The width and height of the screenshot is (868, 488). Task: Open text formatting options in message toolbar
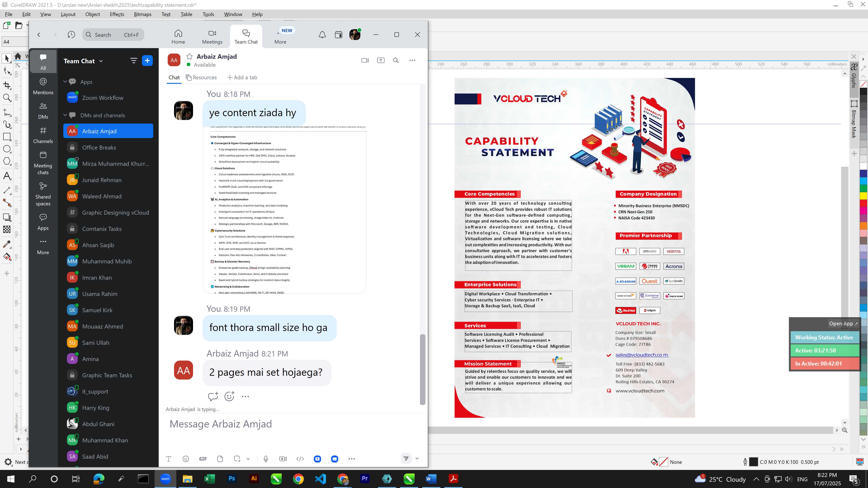(168, 459)
